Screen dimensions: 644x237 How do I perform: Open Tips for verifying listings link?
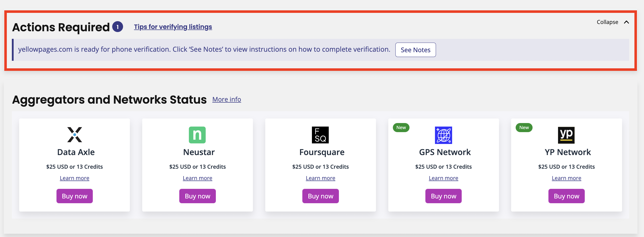(173, 27)
